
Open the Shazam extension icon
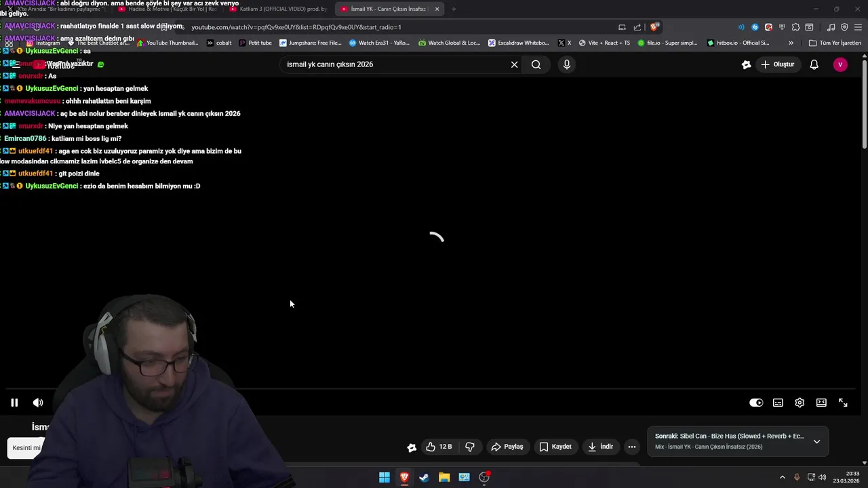pos(755,27)
